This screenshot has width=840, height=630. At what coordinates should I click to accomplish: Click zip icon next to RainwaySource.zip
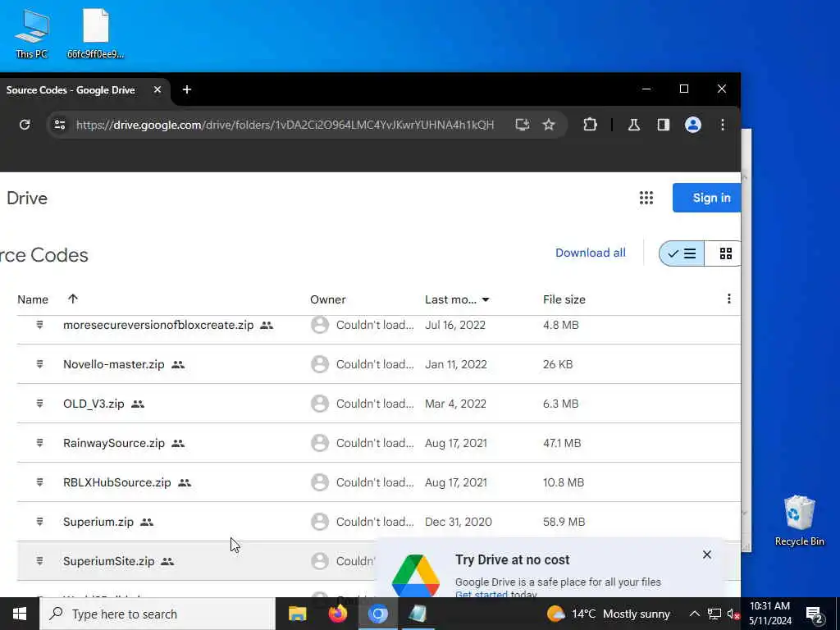39,443
